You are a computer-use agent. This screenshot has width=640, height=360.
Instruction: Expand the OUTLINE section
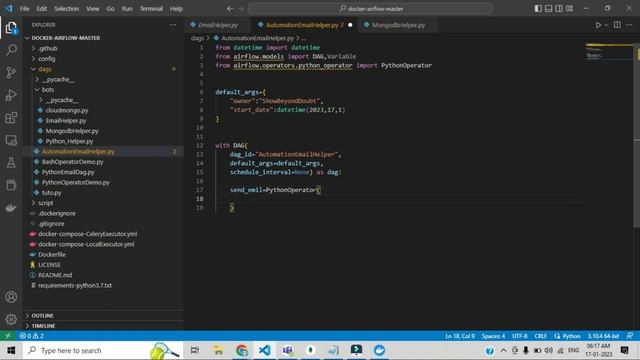[103, 316]
